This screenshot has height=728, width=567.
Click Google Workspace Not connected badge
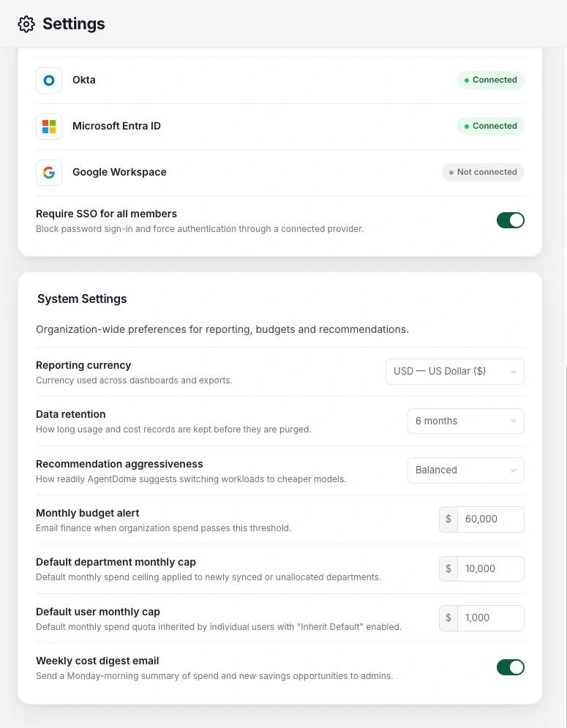(x=483, y=172)
